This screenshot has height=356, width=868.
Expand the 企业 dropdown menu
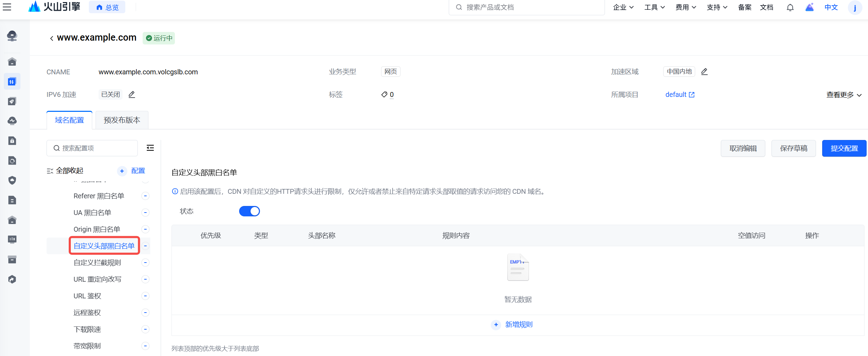coord(623,7)
